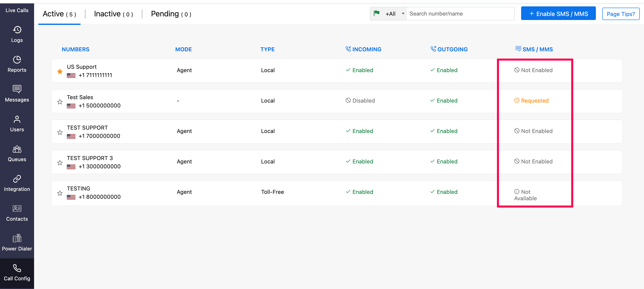Open Page Tips help
The width and height of the screenshot is (644, 289).
point(621,14)
